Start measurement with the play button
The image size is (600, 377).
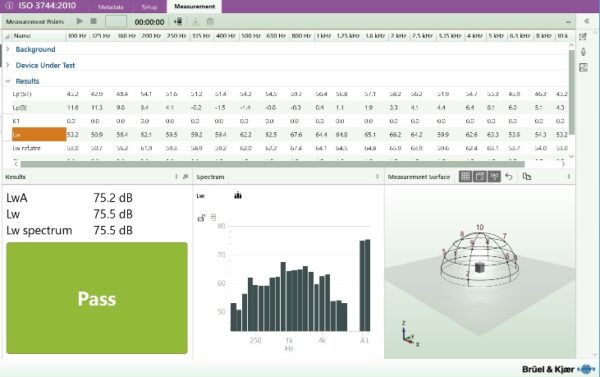pos(80,21)
